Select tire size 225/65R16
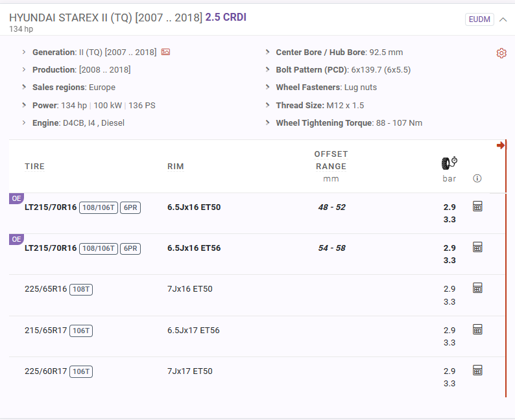The height and width of the screenshot is (420, 515). [x=45, y=289]
